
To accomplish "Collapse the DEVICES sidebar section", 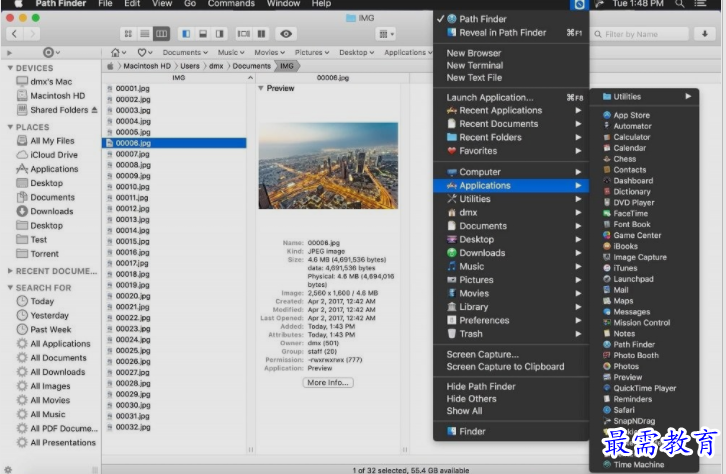I will [10, 68].
